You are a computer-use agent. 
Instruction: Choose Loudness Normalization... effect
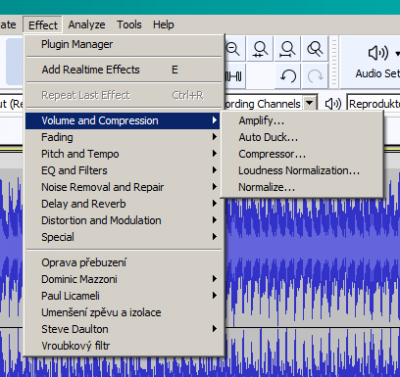302,170
